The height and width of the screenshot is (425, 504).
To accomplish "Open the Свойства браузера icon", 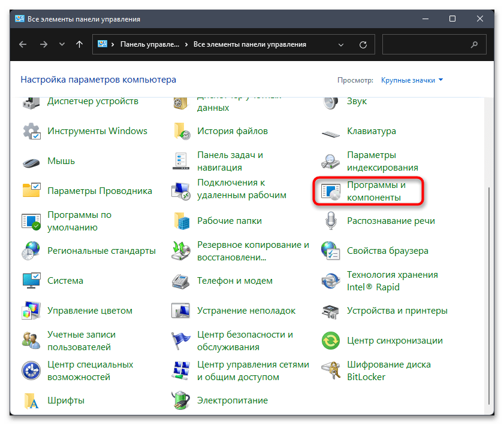I will coord(331,251).
